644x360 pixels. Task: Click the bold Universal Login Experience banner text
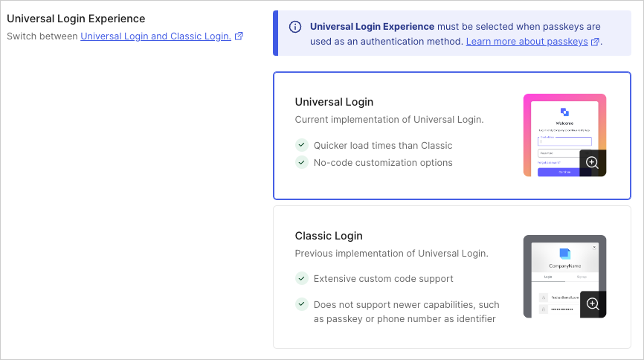[372, 27]
